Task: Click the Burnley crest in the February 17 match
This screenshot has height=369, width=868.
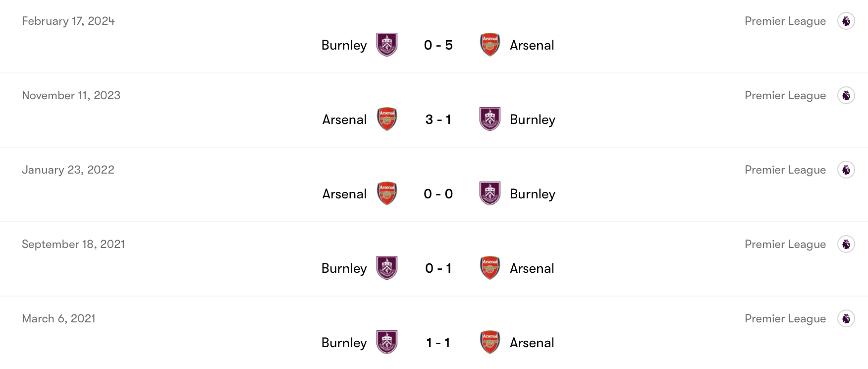Action: pyautogui.click(x=386, y=45)
